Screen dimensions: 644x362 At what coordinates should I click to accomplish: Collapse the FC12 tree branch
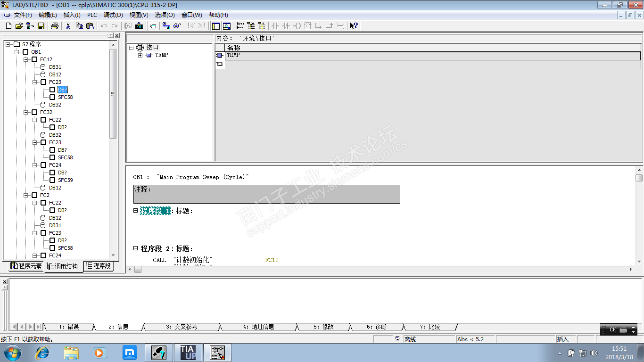[x=26, y=59]
